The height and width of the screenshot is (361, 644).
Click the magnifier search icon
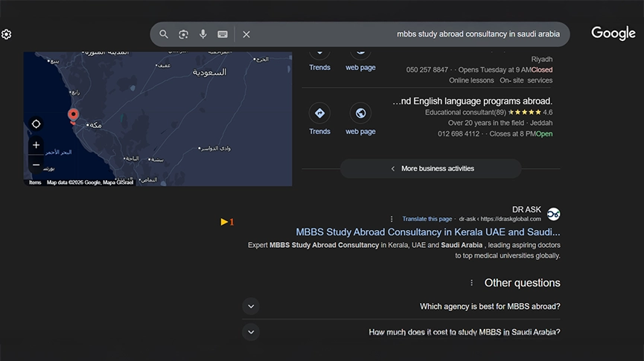(164, 34)
